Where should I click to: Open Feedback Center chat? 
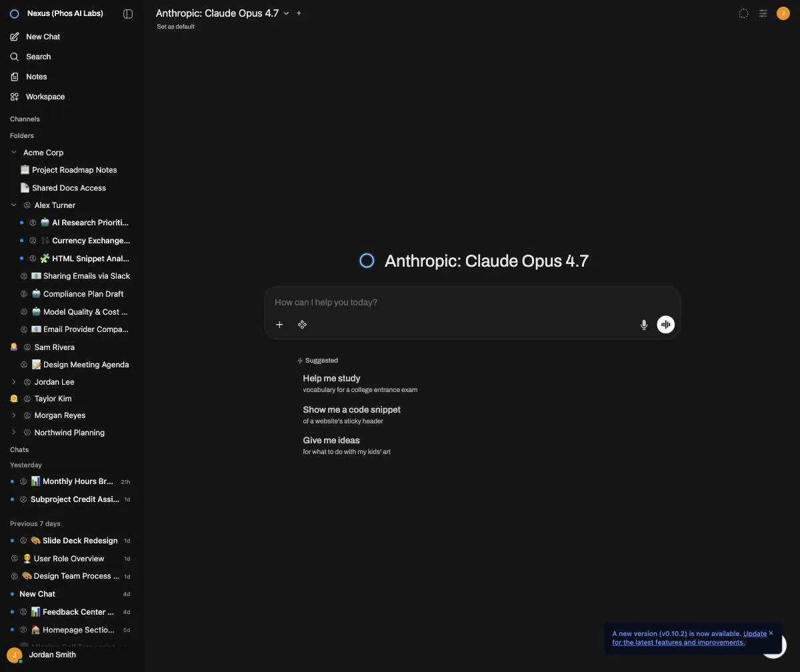(x=71, y=612)
